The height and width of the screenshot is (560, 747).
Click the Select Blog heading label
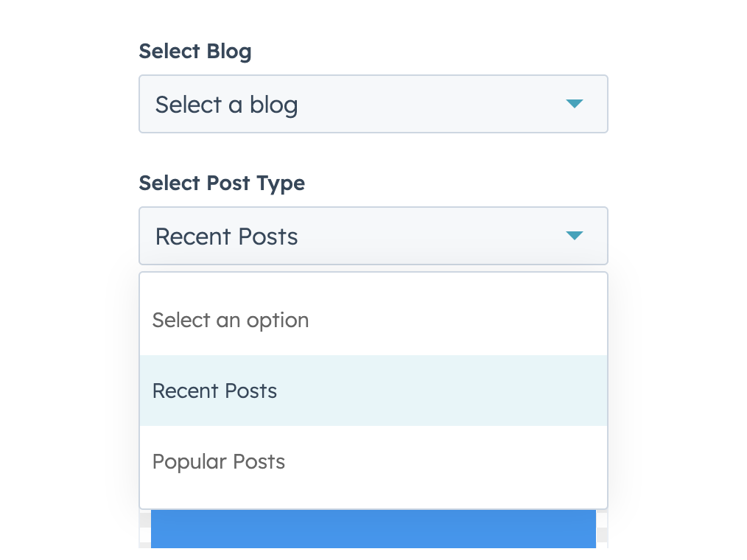[x=194, y=52]
